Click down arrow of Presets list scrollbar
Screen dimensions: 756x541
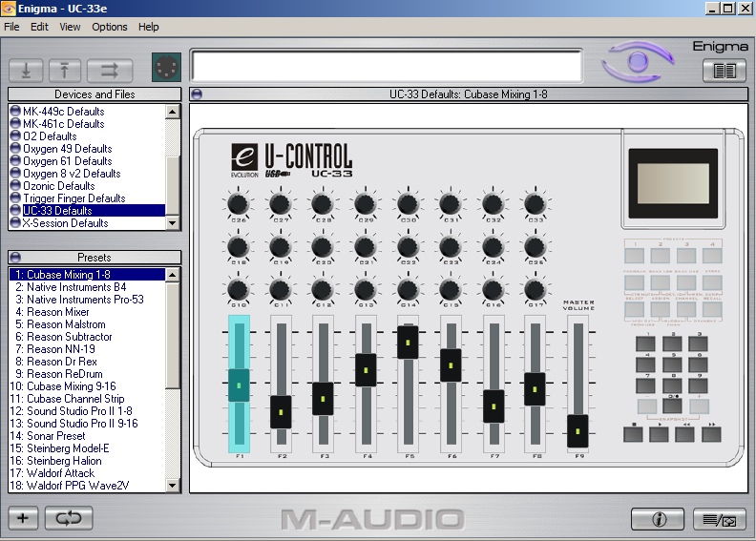click(173, 485)
